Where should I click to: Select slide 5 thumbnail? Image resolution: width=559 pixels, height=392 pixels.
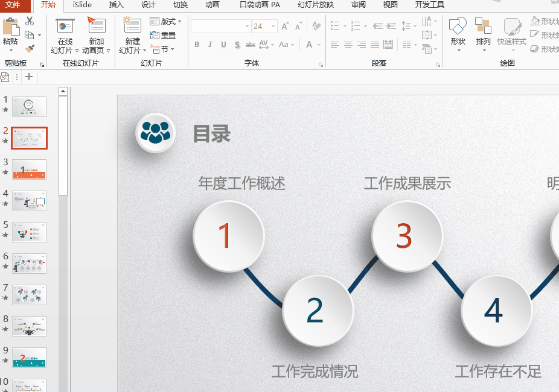point(29,232)
